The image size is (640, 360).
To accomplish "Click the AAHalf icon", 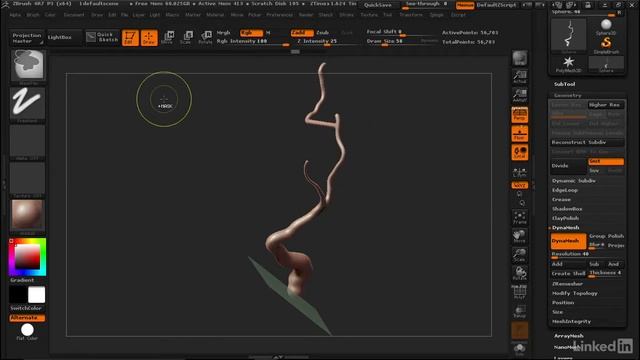I will point(520,96).
